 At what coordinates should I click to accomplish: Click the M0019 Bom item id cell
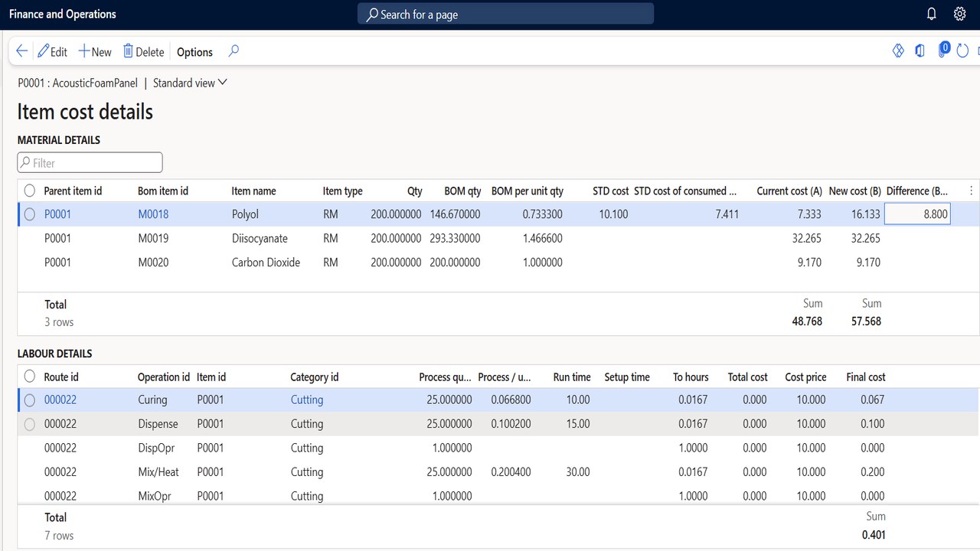coord(153,238)
